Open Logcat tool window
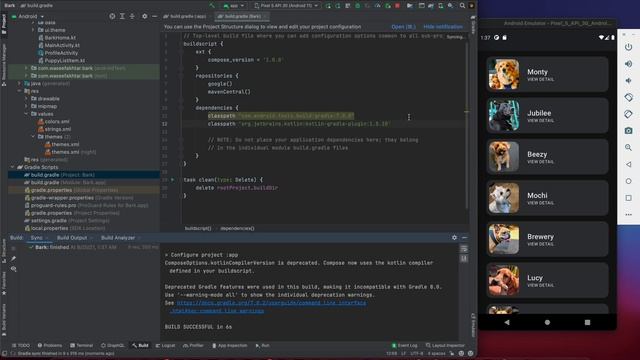This screenshot has height=360, width=640. pyautogui.click(x=165, y=345)
